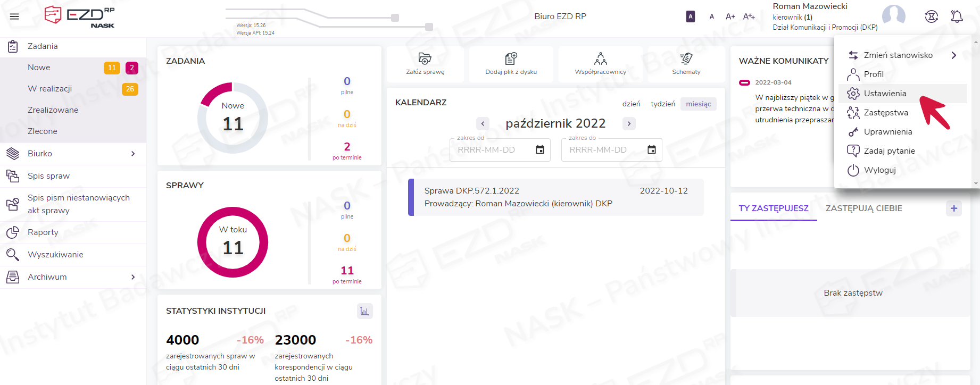This screenshot has height=385, width=980.
Task: Open Współpracownicy icon
Action: tap(600, 58)
